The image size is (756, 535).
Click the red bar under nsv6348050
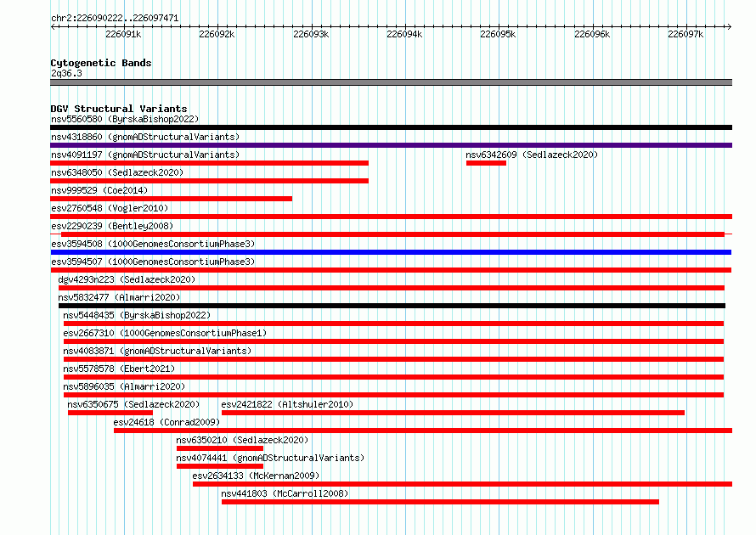pyautogui.click(x=209, y=181)
